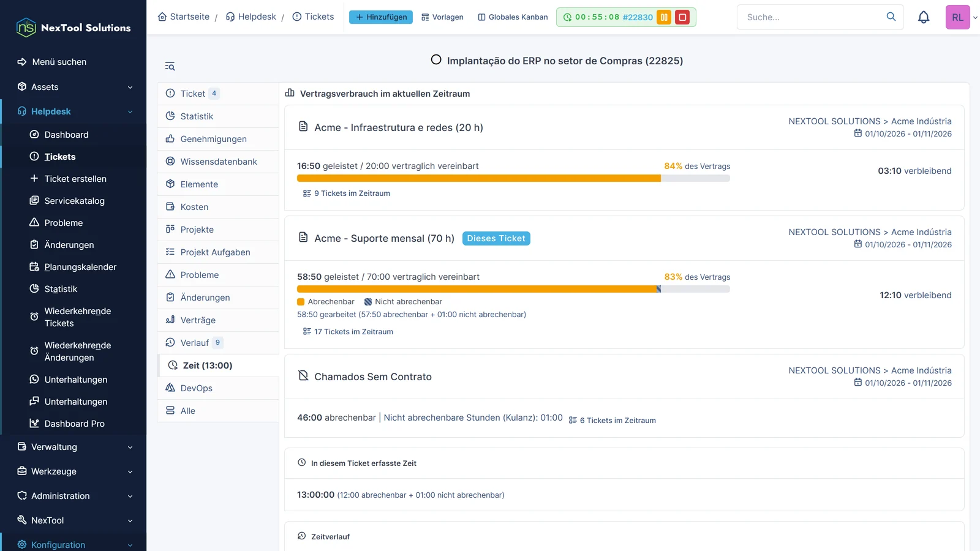Open timer ticket #22830 link

(x=638, y=17)
